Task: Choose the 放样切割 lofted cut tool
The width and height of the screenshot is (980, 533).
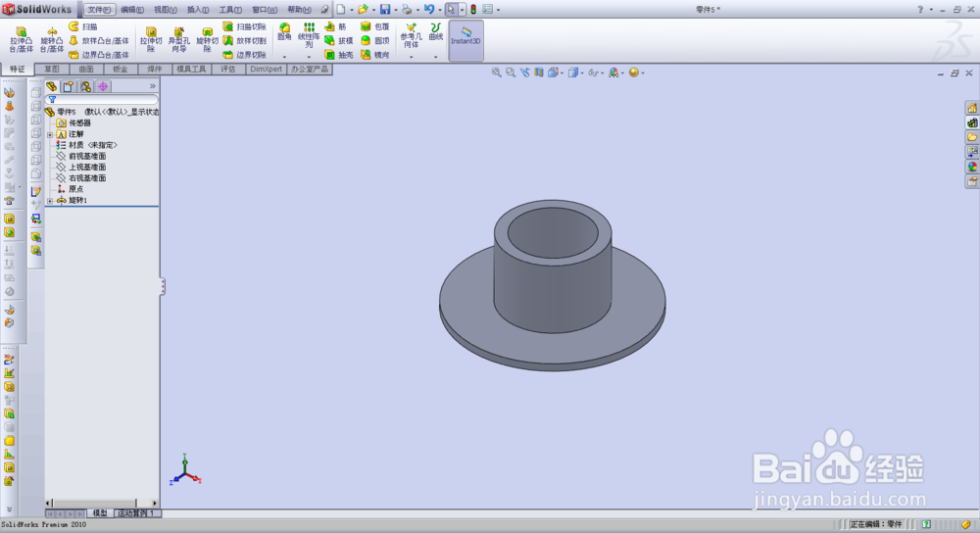Action: click(244, 40)
